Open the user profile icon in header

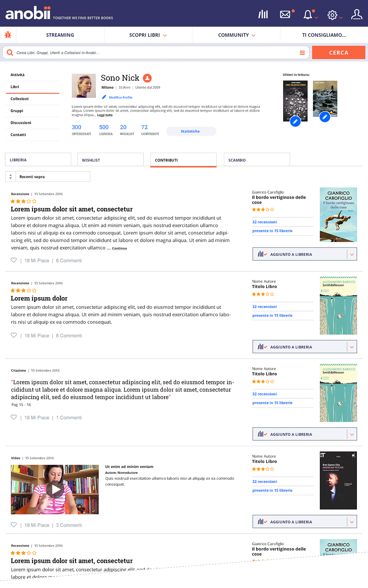point(357,14)
